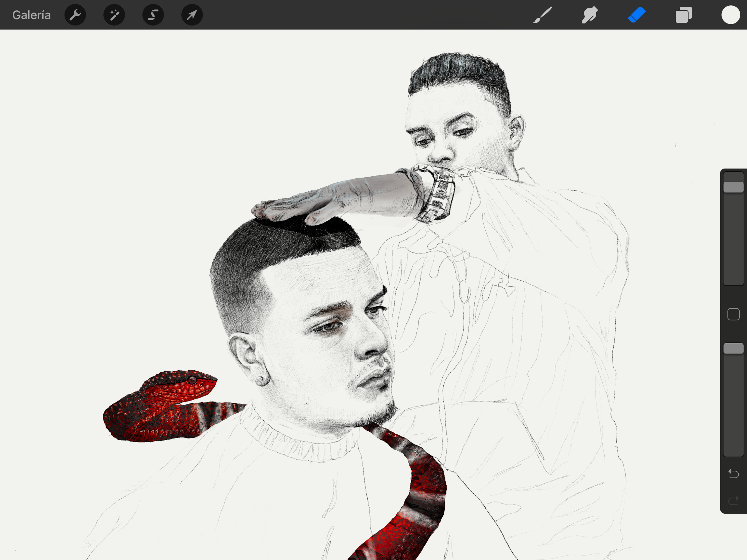Select the Paint brush tool
This screenshot has height=560, width=747.
pyautogui.click(x=543, y=15)
